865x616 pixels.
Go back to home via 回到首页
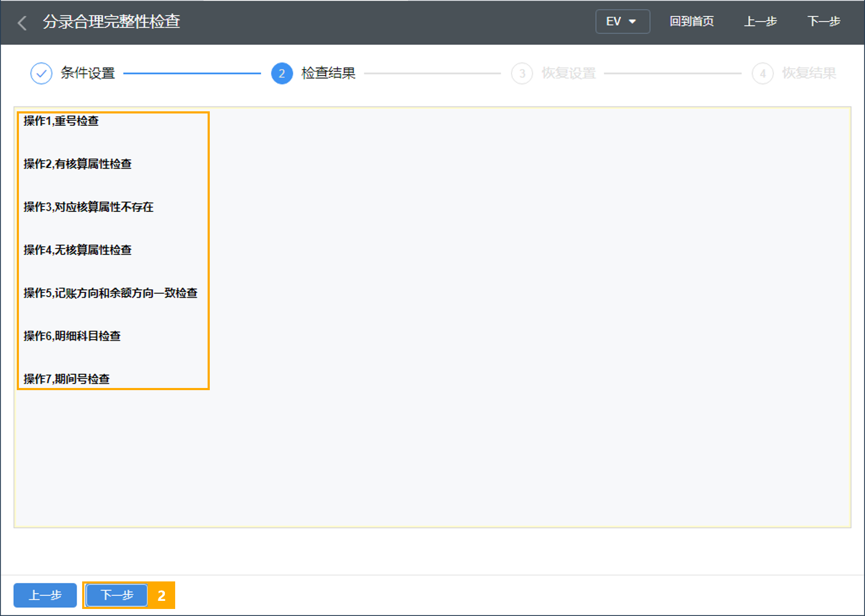click(691, 22)
